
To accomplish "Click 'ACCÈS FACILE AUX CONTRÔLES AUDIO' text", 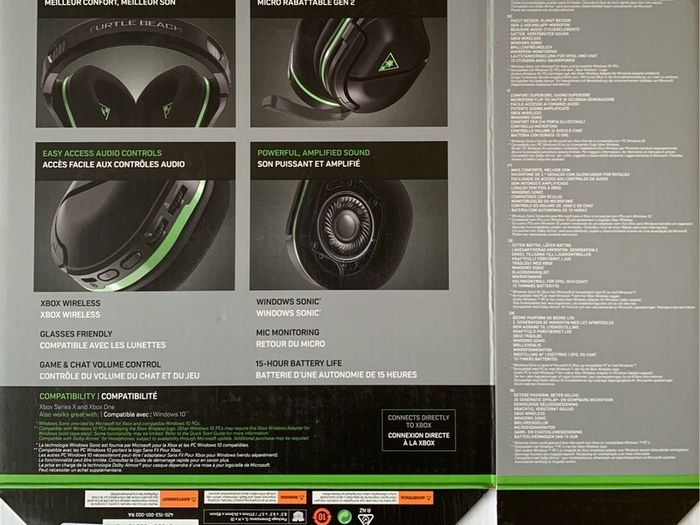I will point(113,164).
